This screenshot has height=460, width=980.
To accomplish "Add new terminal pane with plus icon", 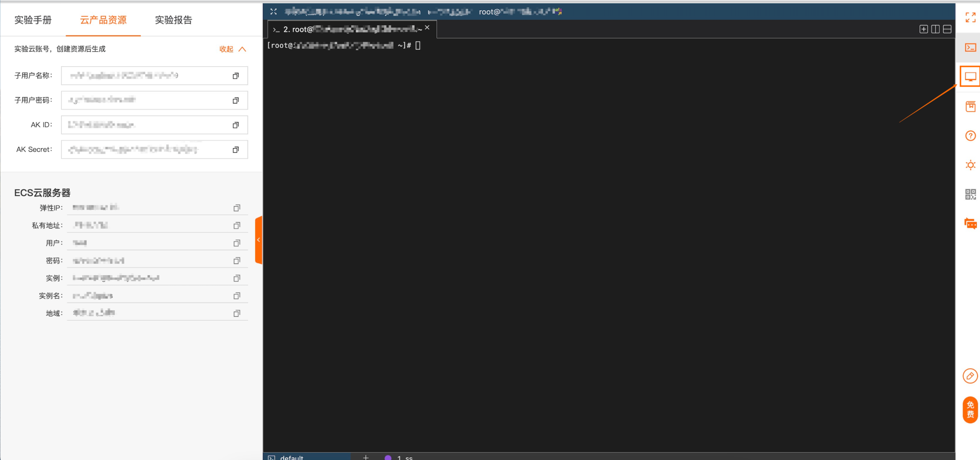I will coord(924,29).
